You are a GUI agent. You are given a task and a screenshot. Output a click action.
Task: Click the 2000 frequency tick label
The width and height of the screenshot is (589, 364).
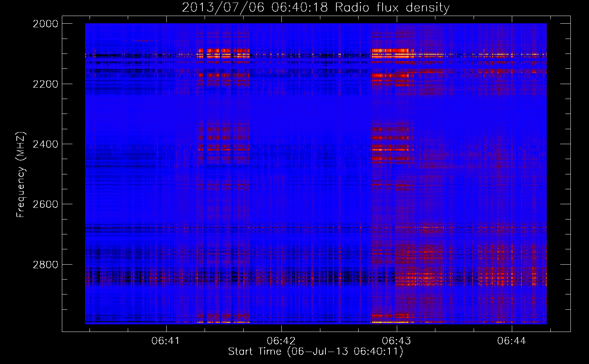[x=46, y=24]
